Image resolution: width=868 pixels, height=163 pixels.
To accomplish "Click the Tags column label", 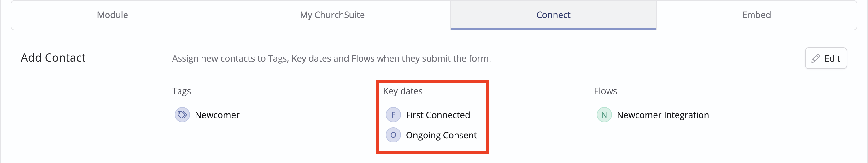I will (x=181, y=91).
